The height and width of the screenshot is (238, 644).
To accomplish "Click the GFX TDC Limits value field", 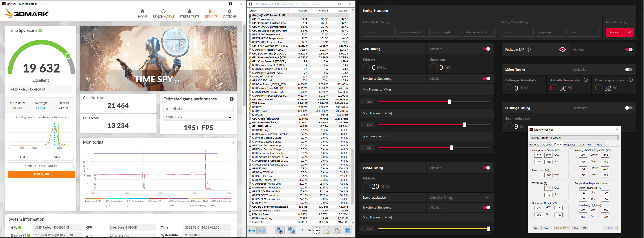I will pyautogui.click(x=548, y=188).
